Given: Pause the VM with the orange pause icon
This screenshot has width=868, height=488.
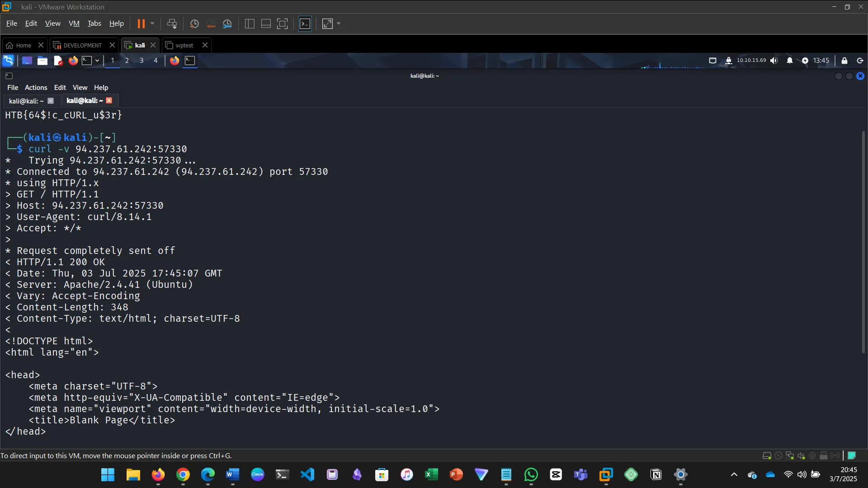Looking at the screenshot, I should 141,23.
